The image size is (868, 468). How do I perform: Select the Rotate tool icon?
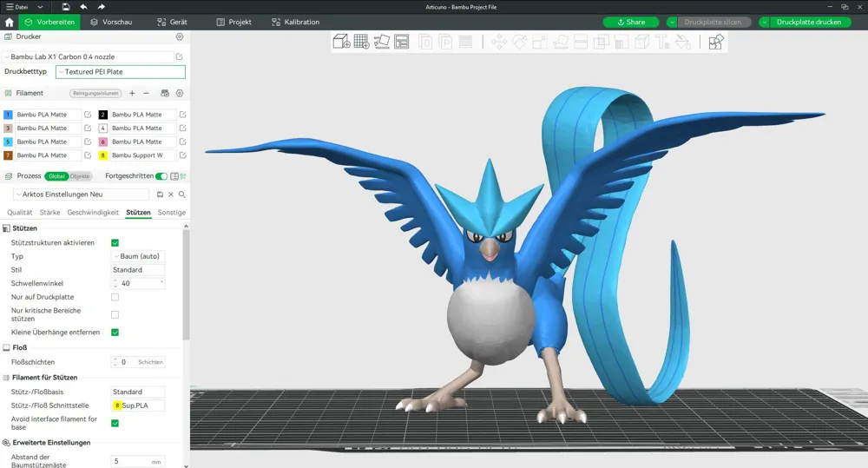[x=519, y=42]
